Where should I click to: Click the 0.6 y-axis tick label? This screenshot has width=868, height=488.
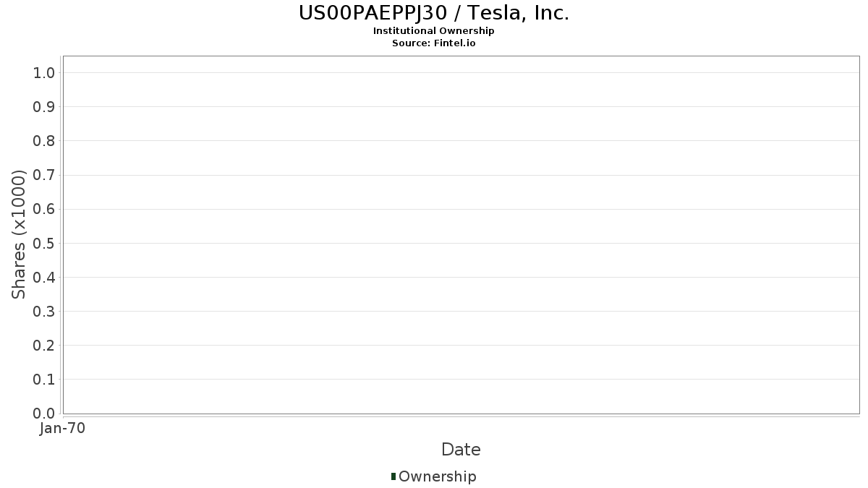(x=44, y=209)
